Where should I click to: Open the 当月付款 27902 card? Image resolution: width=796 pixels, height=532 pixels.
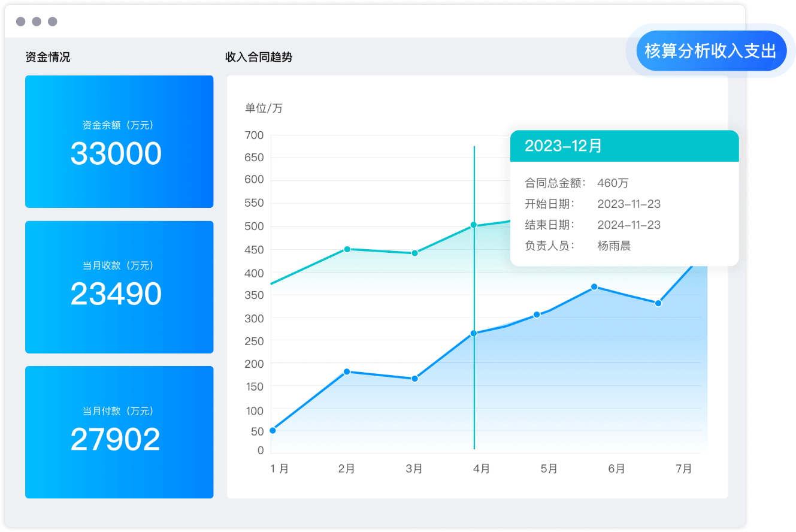tap(119, 432)
